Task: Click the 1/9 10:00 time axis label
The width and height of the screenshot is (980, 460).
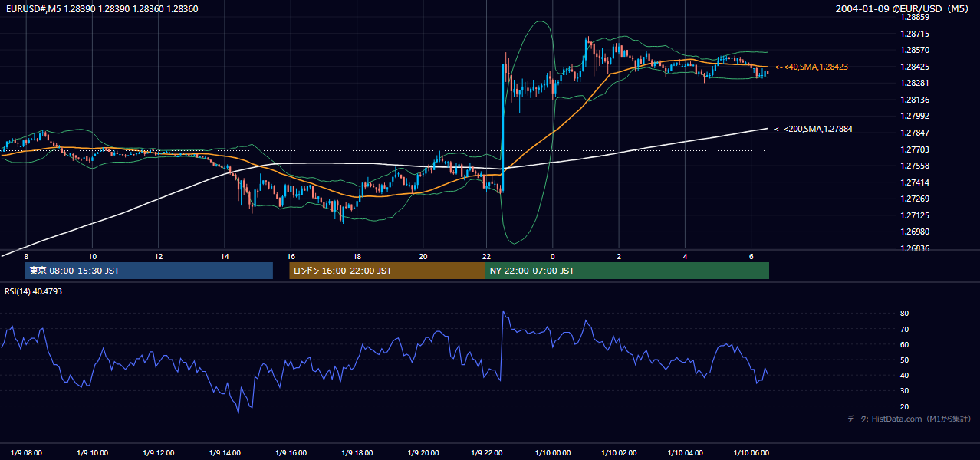Action: click(x=92, y=452)
